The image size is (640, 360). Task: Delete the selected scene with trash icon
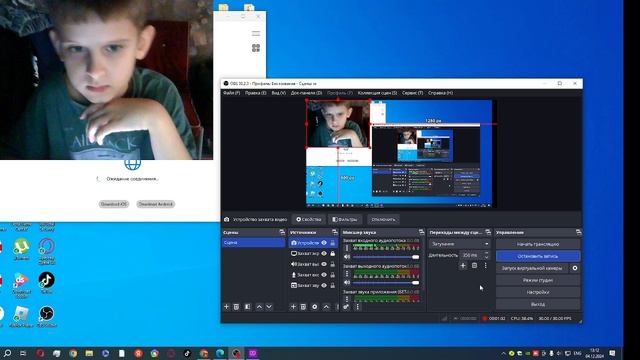coord(236,307)
